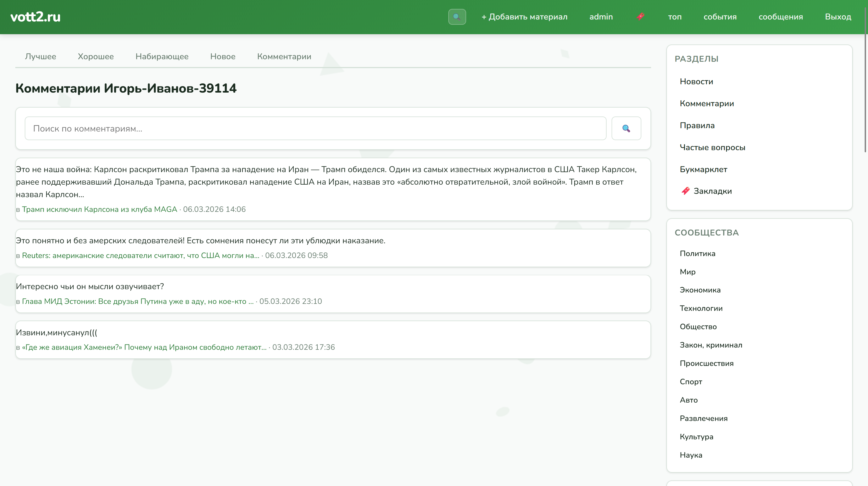Viewport: 868px width, 486px height.
Task: Go to vott2.ru home logo
Action: click(x=35, y=17)
